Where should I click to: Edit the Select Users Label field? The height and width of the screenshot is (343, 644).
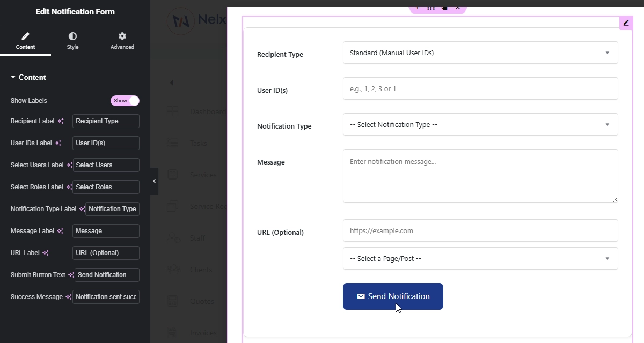(x=106, y=165)
